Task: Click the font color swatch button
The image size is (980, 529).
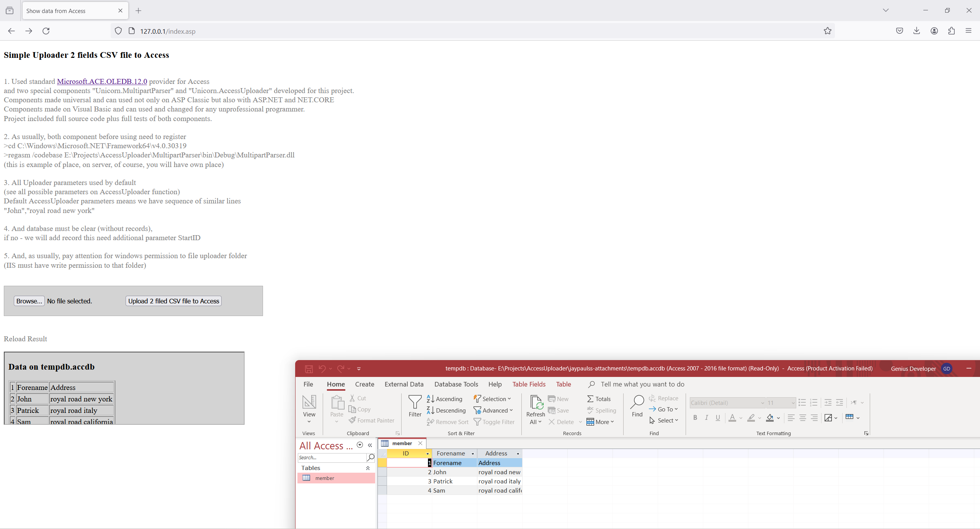Action: click(732, 418)
